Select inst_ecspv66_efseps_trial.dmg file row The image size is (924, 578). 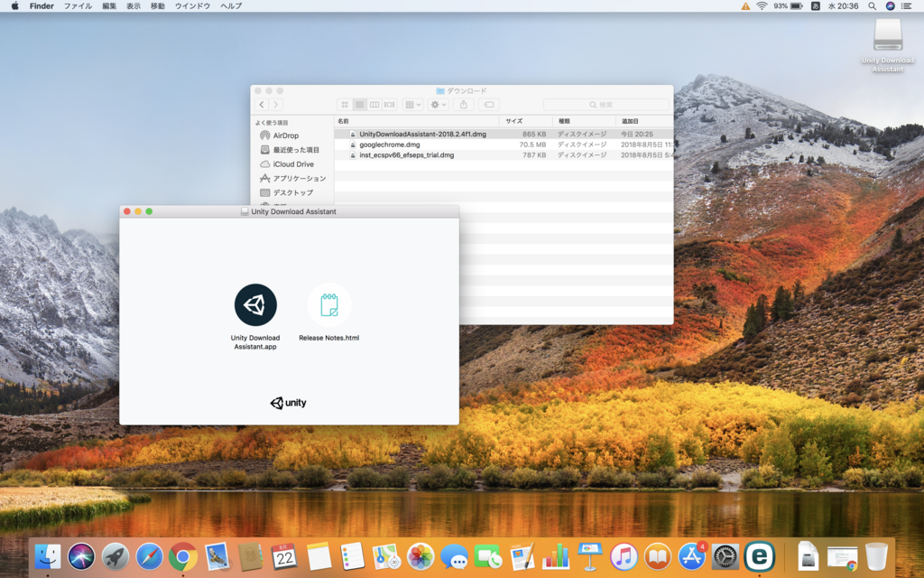coord(504,155)
